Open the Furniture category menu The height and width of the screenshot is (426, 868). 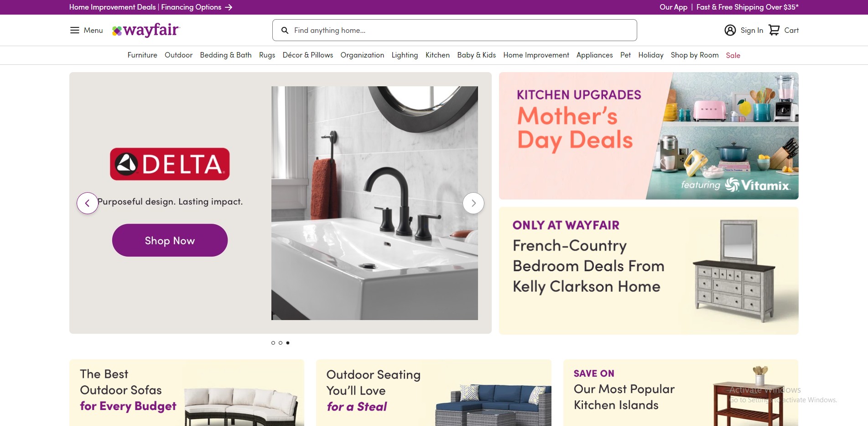(x=142, y=55)
